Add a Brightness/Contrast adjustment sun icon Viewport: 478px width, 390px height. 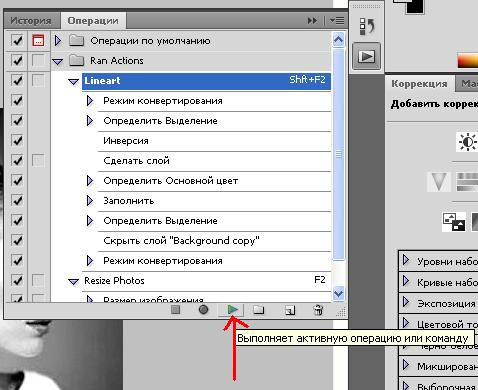point(467,142)
